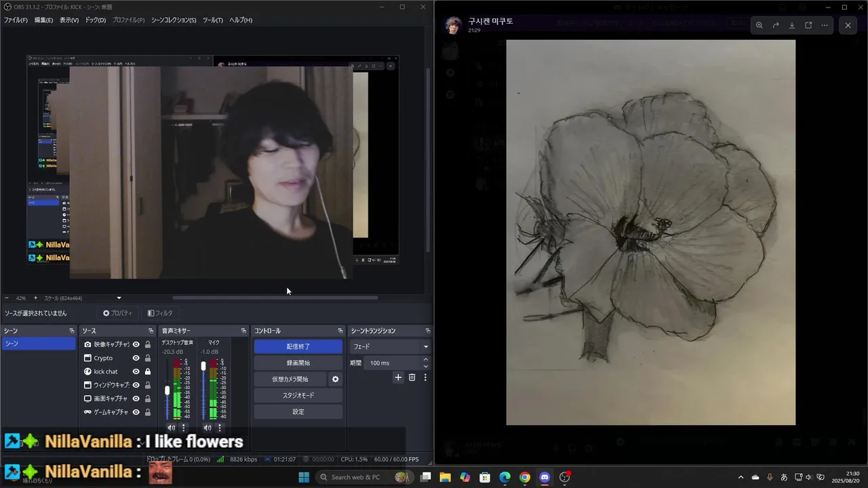The height and width of the screenshot is (488, 868).
Task: Open Discord from the taskbar
Action: [545, 477]
